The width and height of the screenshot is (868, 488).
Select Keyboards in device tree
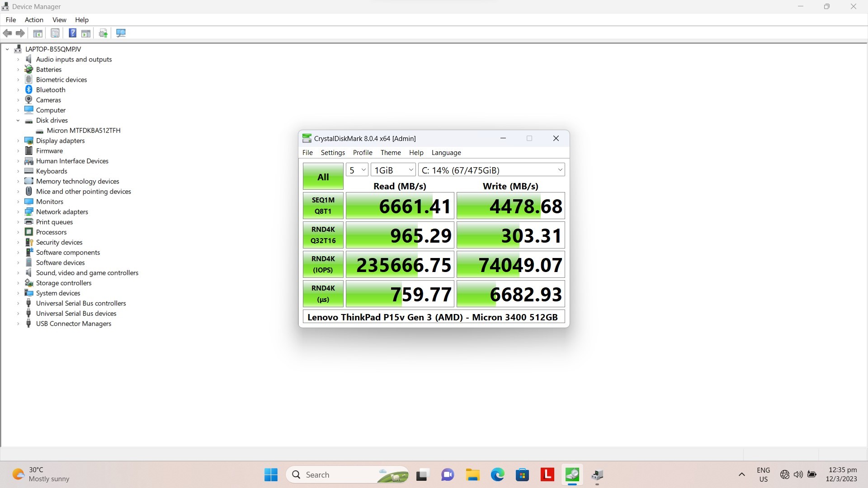click(52, 171)
